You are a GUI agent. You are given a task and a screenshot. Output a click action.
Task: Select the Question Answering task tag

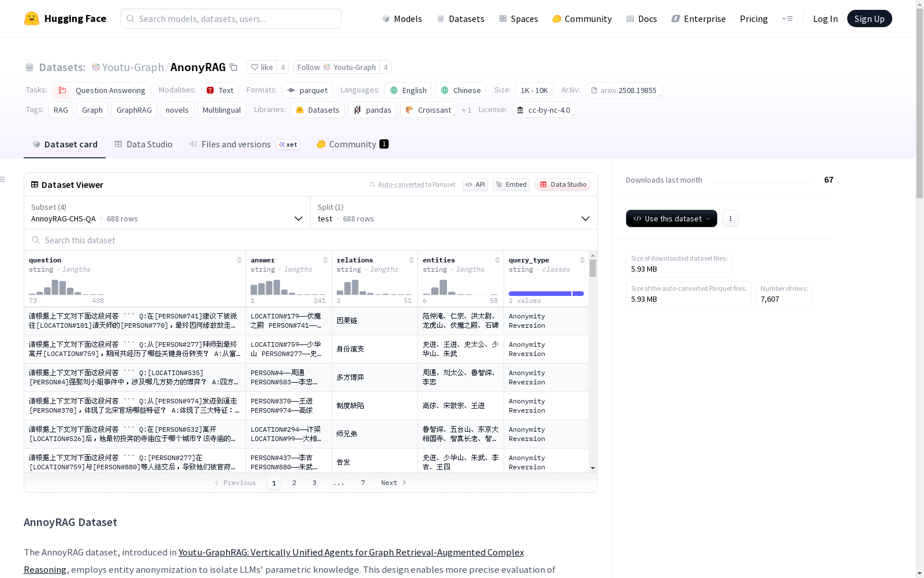pos(102,90)
